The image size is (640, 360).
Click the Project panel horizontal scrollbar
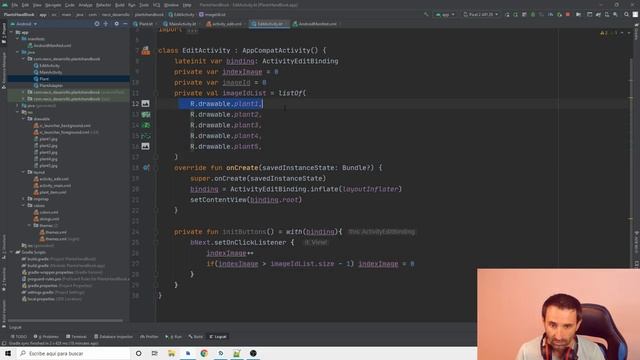[65, 321]
